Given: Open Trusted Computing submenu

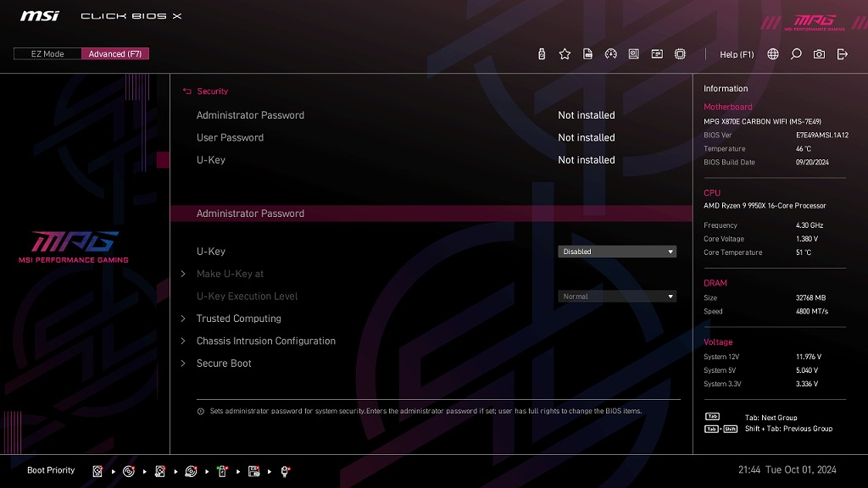Looking at the screenshot, I should 238,319.
